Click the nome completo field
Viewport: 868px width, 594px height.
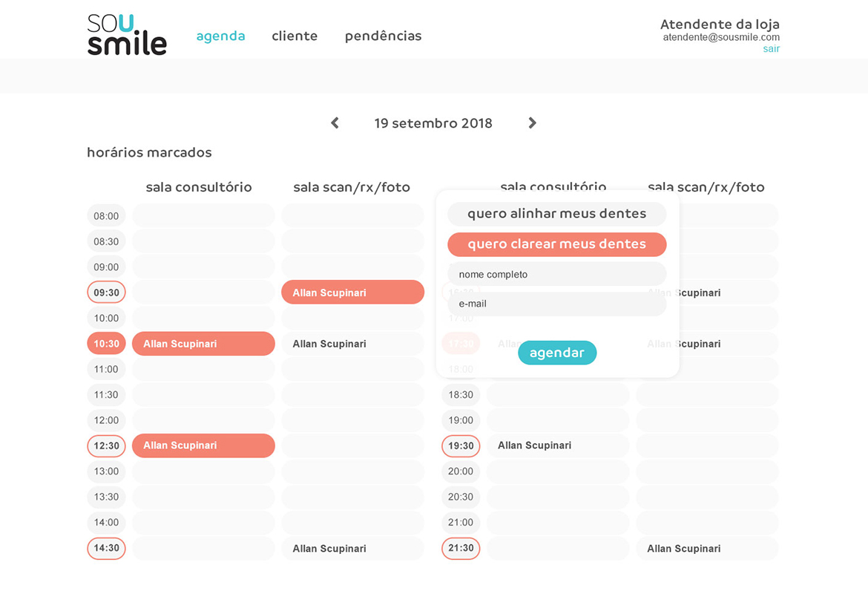(x=556, y=274)
